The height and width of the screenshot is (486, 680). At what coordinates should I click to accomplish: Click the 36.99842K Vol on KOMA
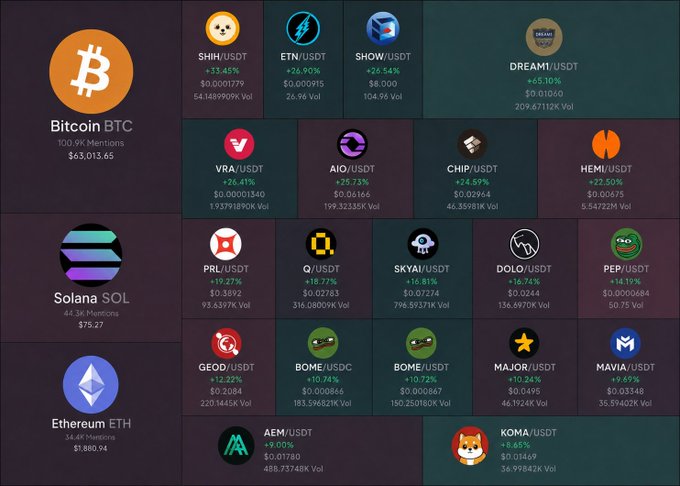pyautogui.click(x=528, y=469)
